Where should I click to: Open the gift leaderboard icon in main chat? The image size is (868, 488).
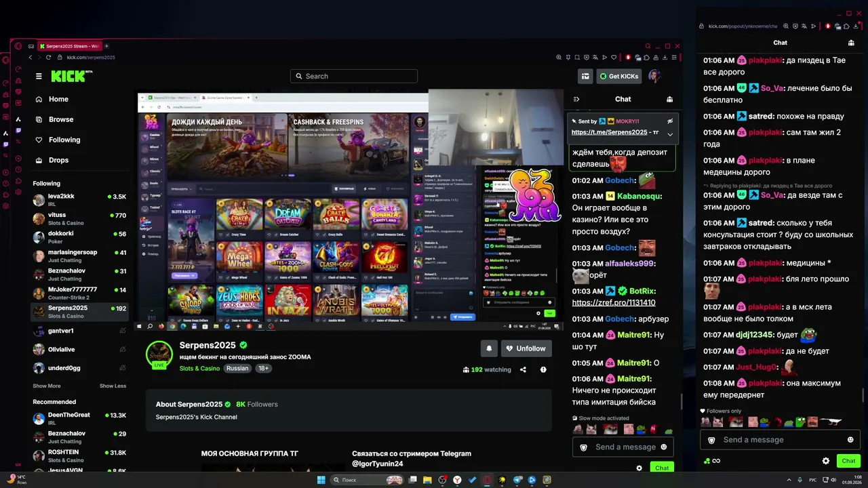(x=669, y=99)
